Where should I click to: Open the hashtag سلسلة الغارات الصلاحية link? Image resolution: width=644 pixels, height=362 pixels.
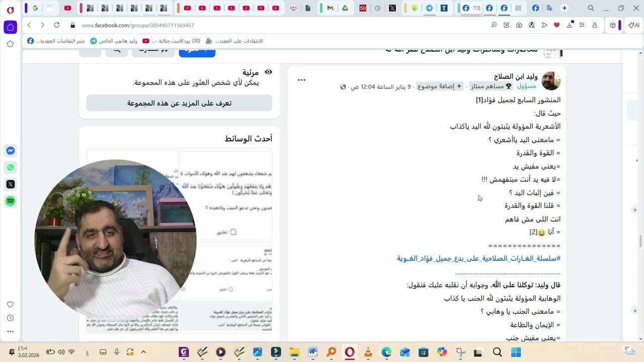click(x=478, y=258)
